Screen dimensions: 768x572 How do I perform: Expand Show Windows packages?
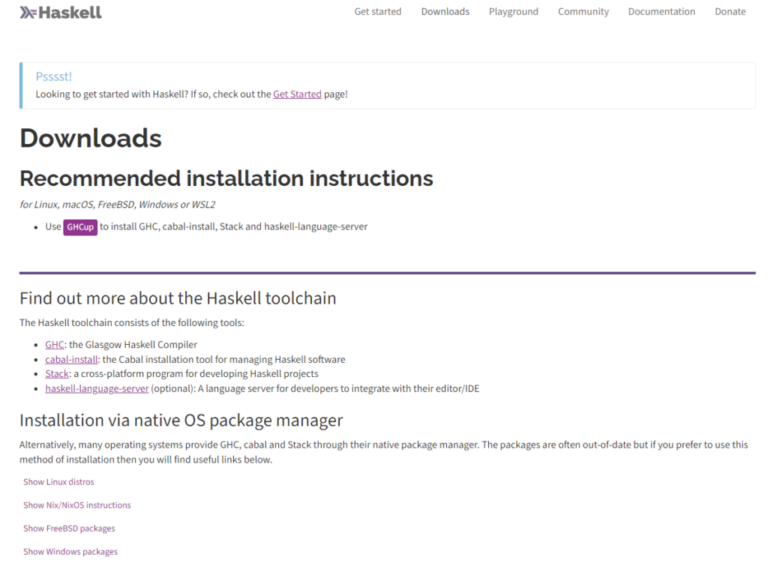[71, 551]
